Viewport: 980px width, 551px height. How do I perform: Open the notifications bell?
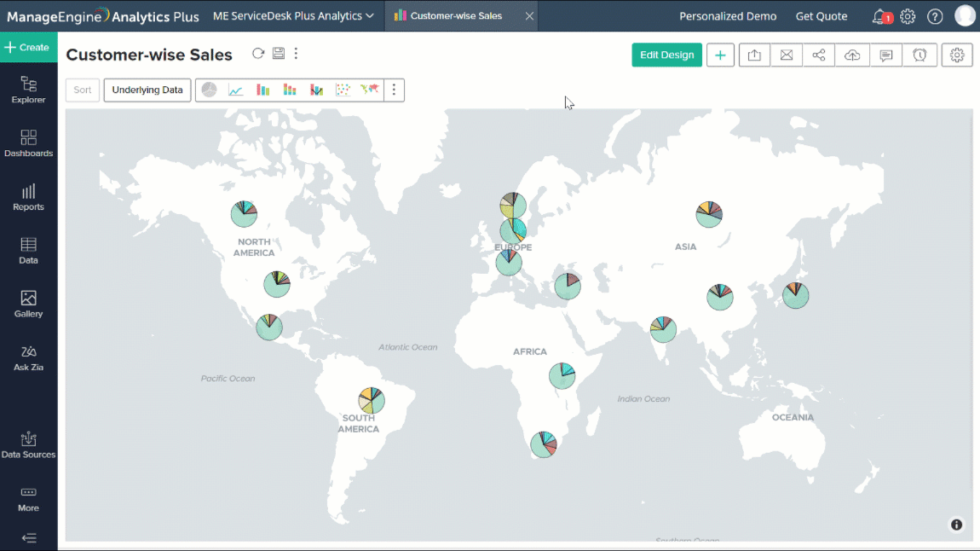879,16
